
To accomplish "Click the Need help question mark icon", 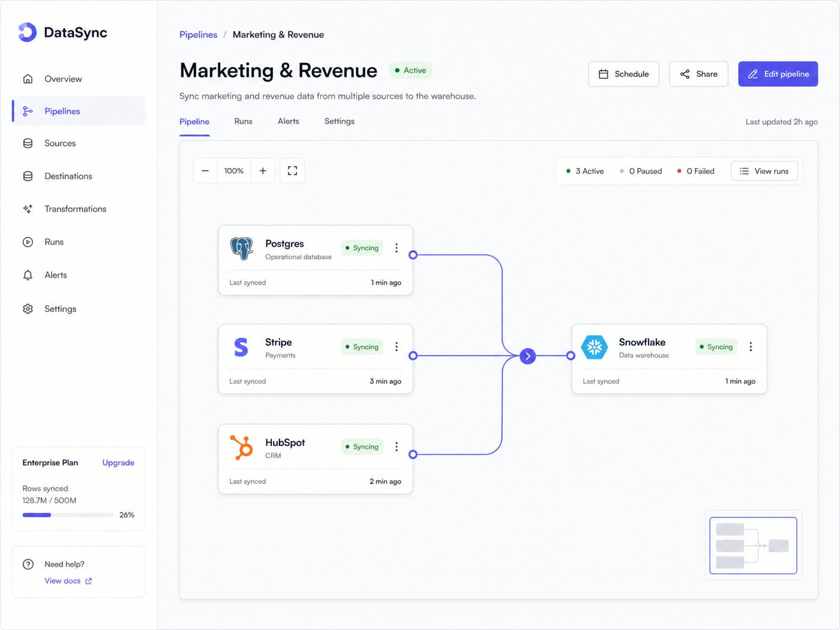I will pos(28,564).
